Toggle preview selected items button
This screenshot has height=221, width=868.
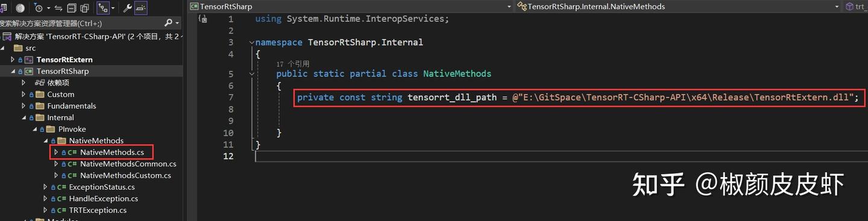point(141,8)
